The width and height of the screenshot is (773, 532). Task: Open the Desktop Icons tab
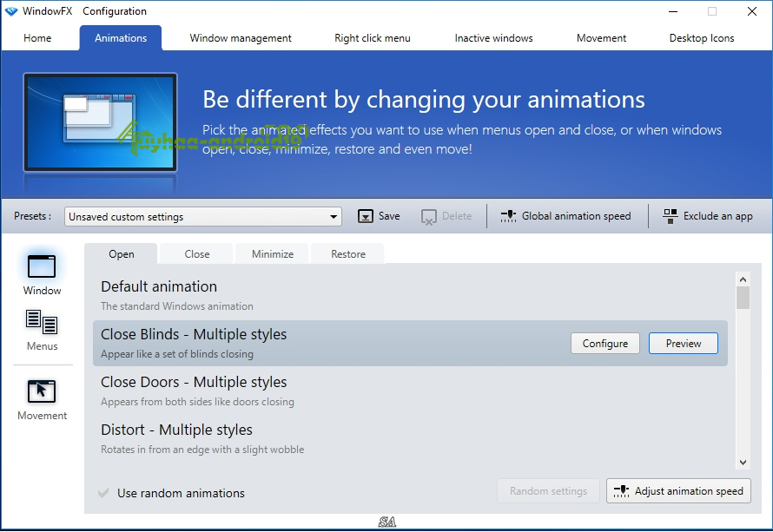[x=702, y=38]
